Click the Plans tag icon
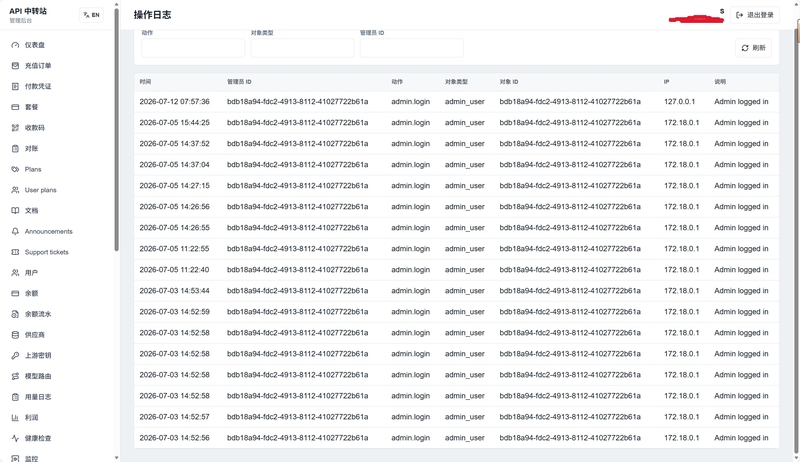The height and width of the screenshot is (462, 800). click(x=15, y=169)
